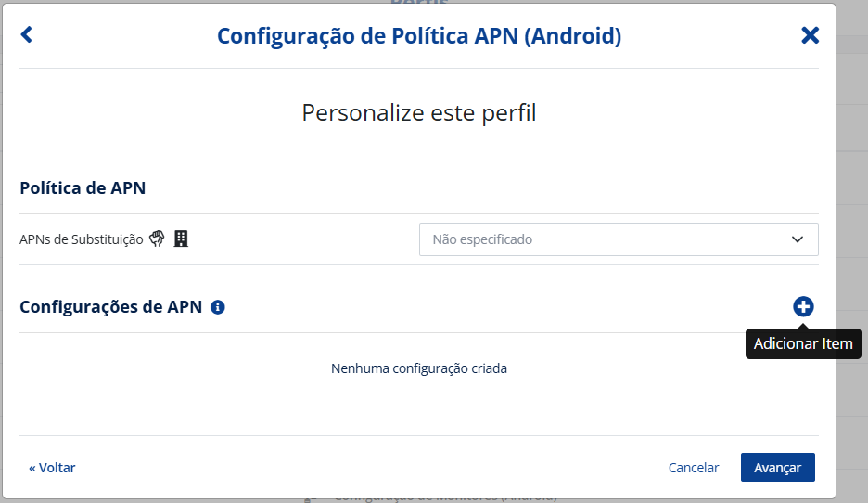
Task: Add a new APN configuration item
Action: coord(803,306)
